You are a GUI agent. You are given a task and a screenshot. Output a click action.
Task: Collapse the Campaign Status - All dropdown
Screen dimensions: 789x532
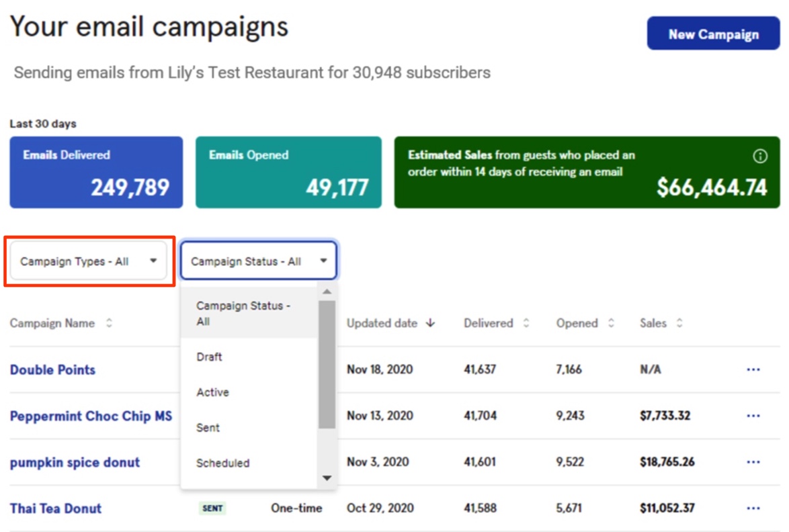coord(259,261)
